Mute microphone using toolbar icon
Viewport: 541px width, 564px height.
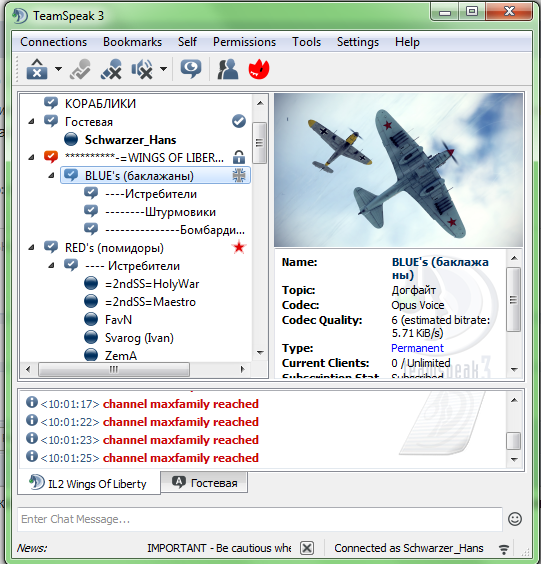click(x=111, y=69)
